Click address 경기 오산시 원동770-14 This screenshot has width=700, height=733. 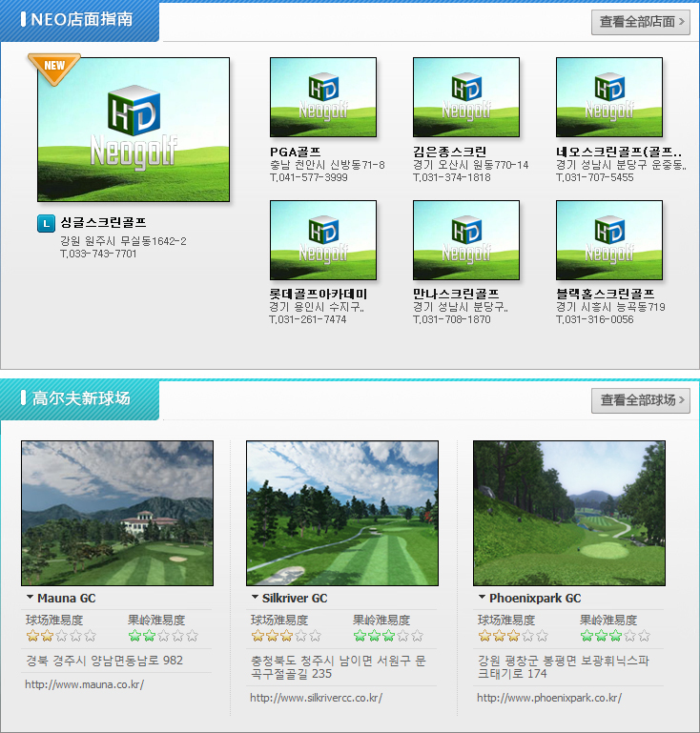pos(471,165)
